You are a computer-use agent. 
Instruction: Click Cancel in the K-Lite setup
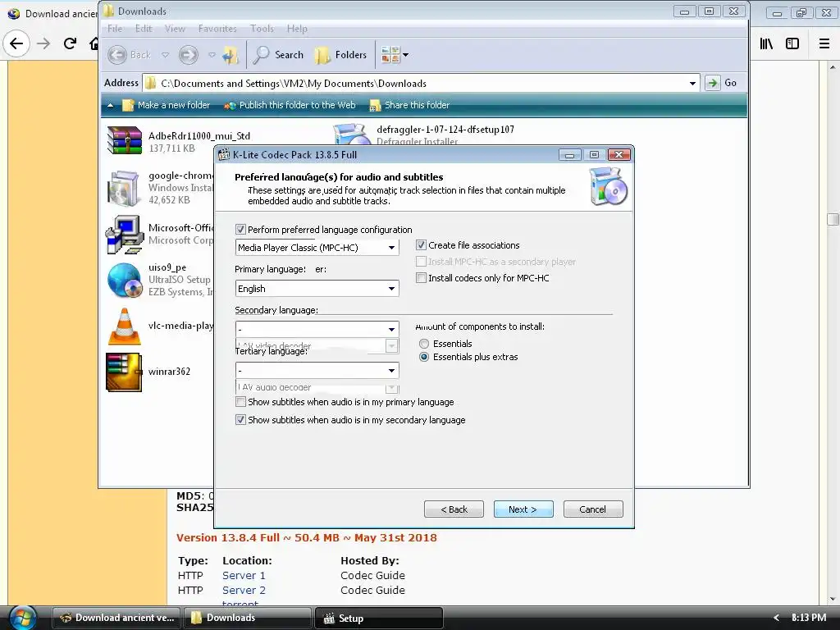592,509
